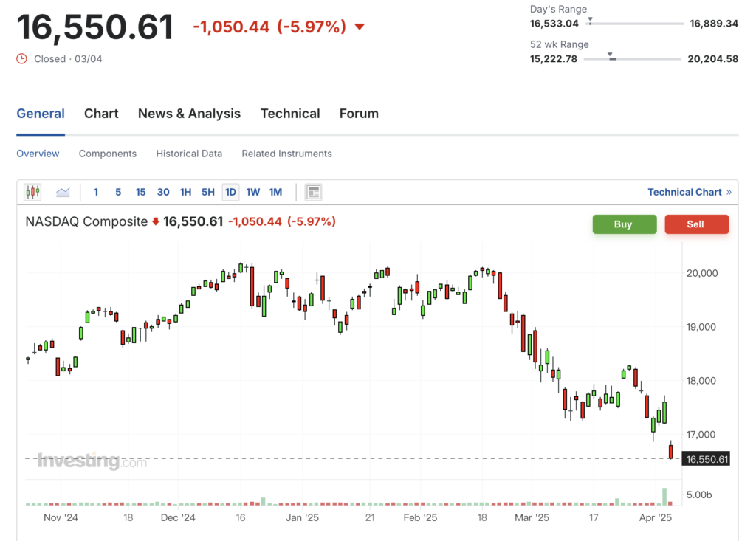
Task: Open the News & Analysis tab
Action: 189,114
